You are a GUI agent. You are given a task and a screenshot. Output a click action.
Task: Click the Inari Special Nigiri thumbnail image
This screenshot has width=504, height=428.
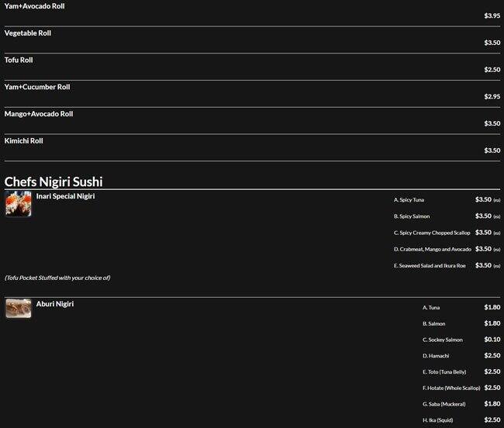tap(18, 204)
